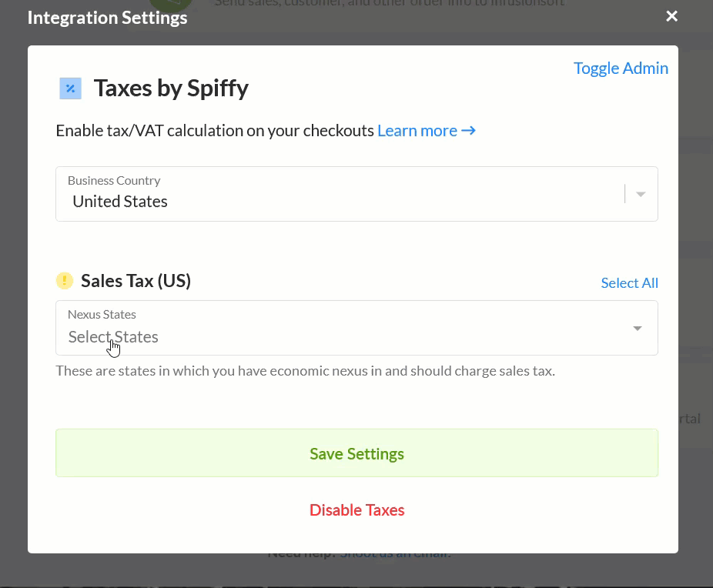Click the Taxes by Spiffy title

pyautogui.click(x=171, y=89)
